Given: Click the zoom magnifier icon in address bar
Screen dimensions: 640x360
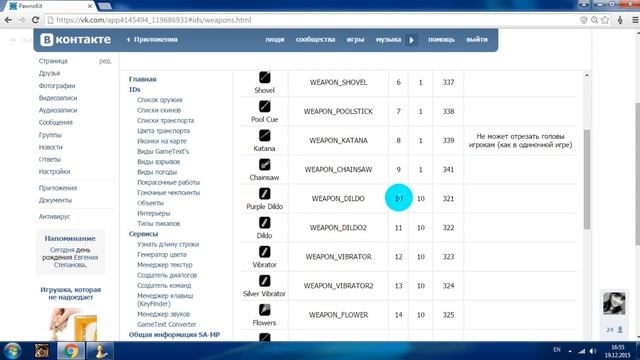Looking at the screenshot, I should pyautogui.click(x=594, y=20).
